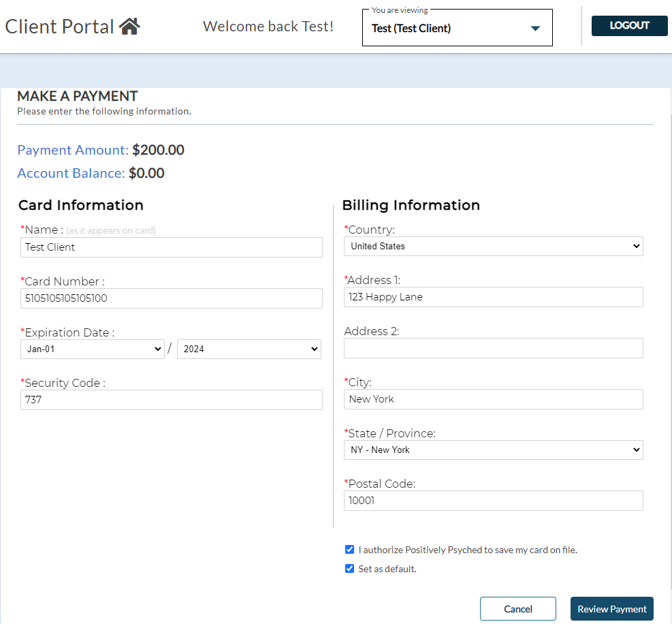Focus the Card Number input field
672x624 pixels.
click(x=172, y=298)
